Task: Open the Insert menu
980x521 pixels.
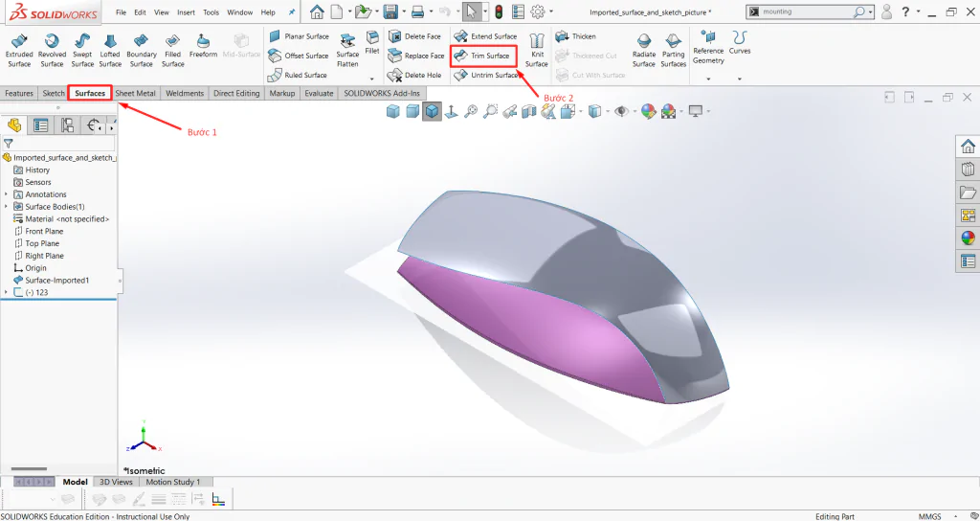Action: [x=186, y=11]
